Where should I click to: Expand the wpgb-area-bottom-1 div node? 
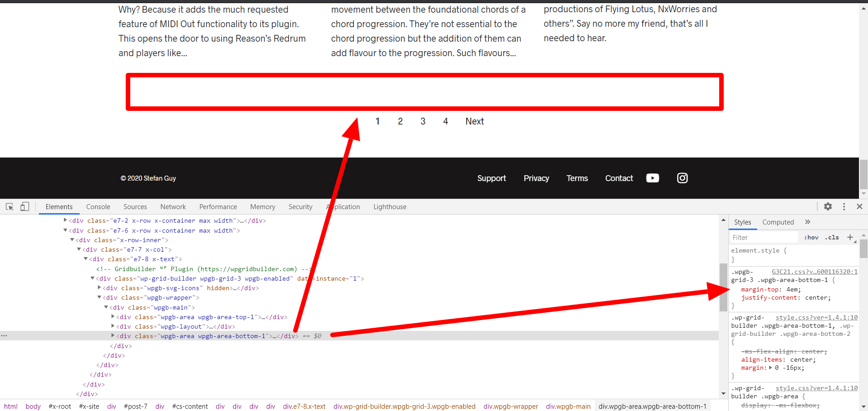(x=113, y=335)
